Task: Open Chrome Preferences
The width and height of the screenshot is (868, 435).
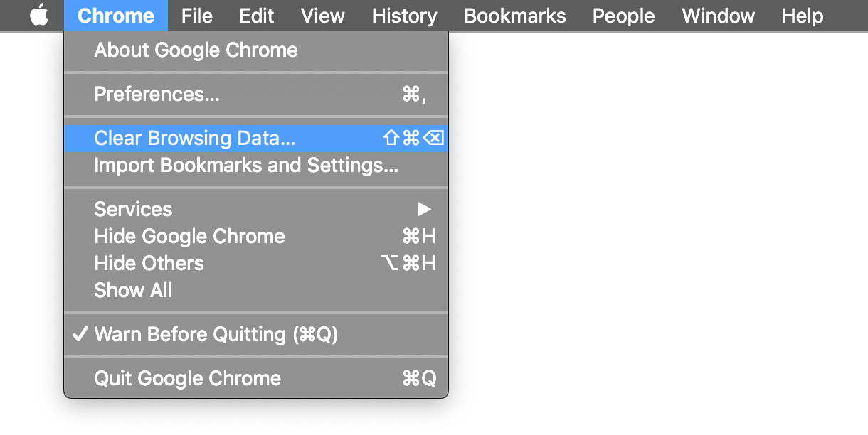Action: coord(157,94)
